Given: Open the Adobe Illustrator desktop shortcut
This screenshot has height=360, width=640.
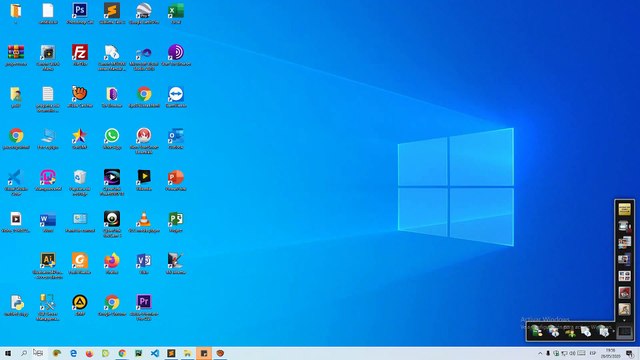Looking at the screenshot, I should click(x=48, y=266).
